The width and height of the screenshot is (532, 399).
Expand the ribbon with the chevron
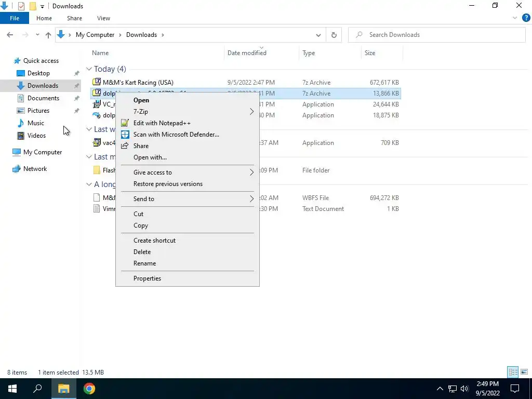click(515, 18)
